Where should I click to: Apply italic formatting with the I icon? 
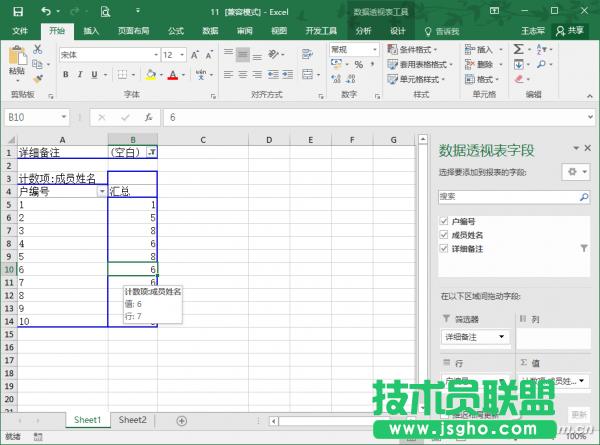point(80,75)
